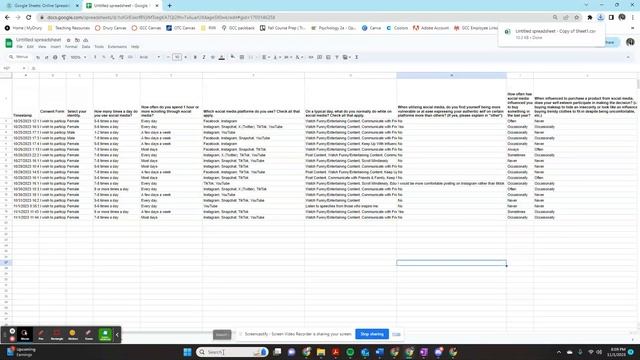Click the column H header
The image size is (640, 360).
tap(451, 76)
